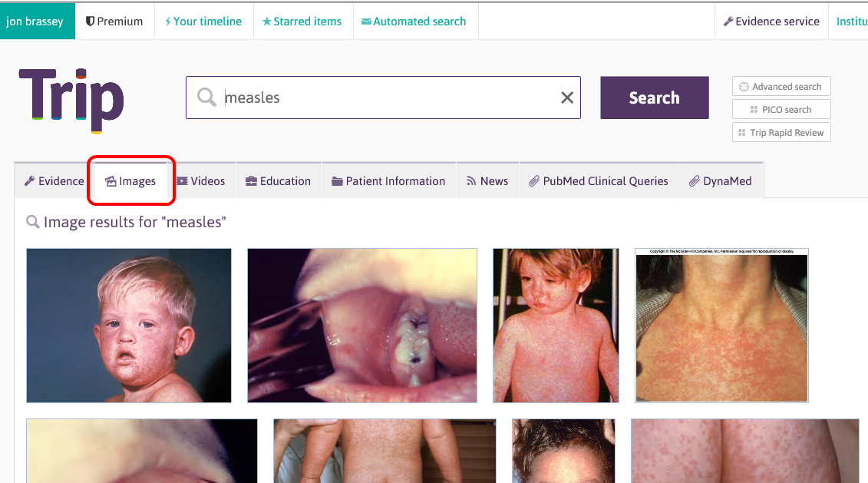The width and height of the screenshot is (868, 483).
Task: Click the magnifying glass search icon
Action: (206, 98)
